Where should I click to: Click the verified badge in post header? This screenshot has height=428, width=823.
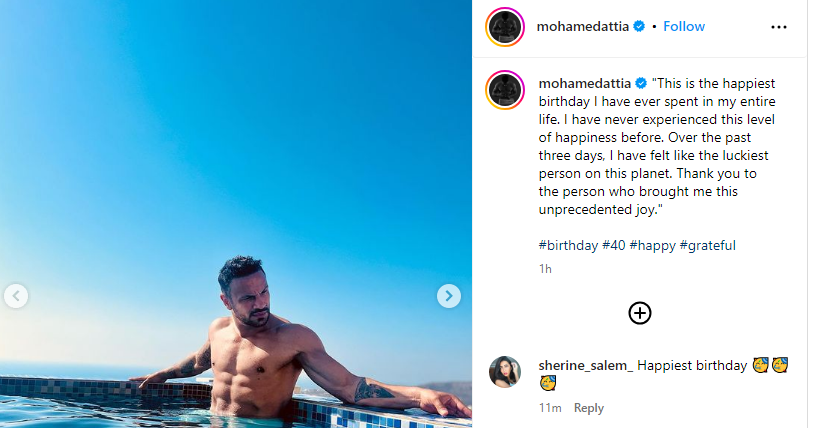click(638, 27)
